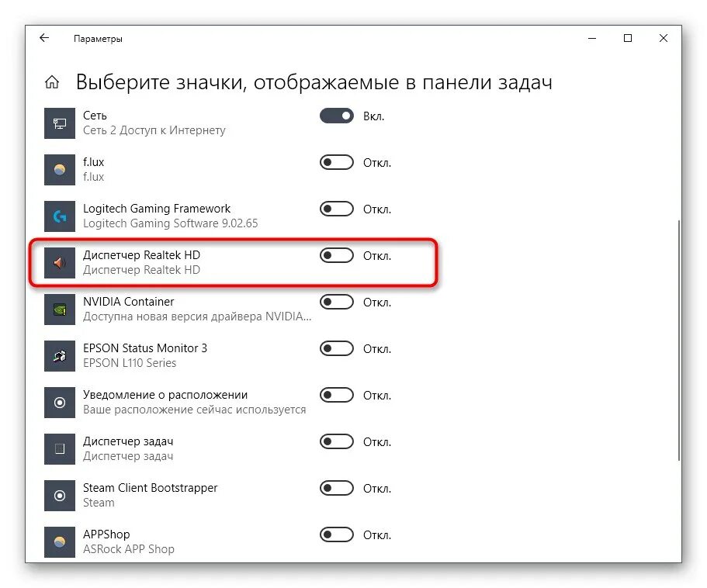
Task: Turn off the Сеть switch
Action: point(336,115)
